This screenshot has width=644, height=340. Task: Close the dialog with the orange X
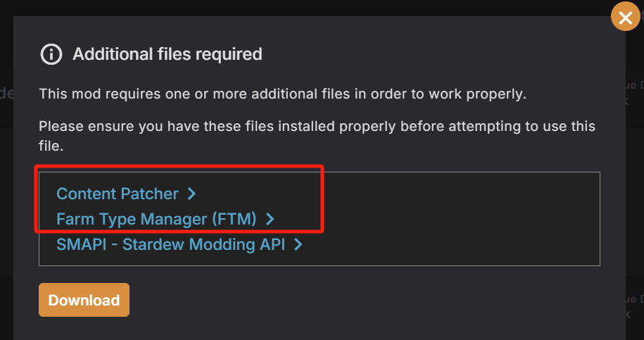[x=625, y=17]
